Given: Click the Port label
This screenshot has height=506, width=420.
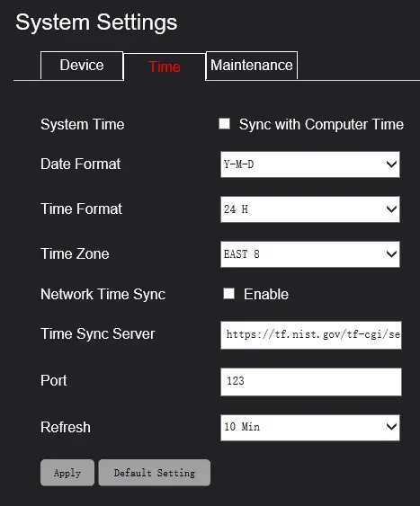Looking at the screenshot, I should pyautogui.click(x=54, y=380).
